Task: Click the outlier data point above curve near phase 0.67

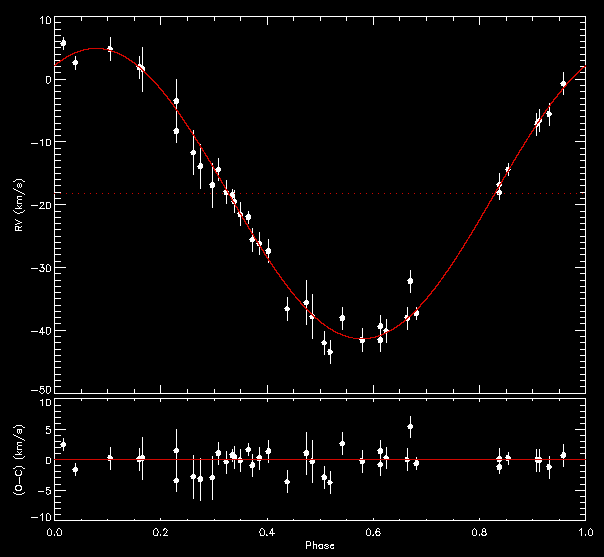Action: point(410,282)
